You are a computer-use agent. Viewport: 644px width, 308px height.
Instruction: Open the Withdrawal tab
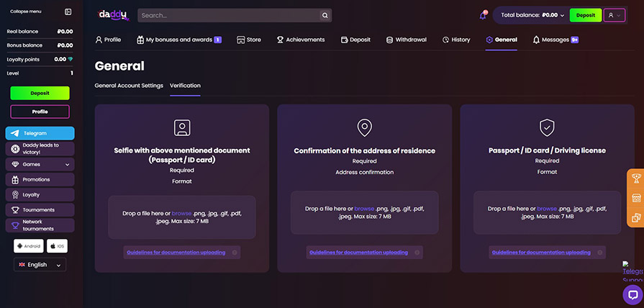point(406,40)
